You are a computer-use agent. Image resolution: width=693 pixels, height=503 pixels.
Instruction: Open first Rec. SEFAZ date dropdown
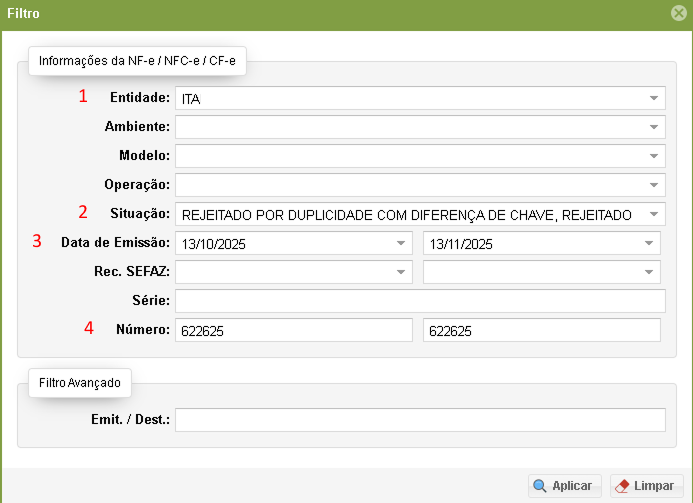[400, 272]
